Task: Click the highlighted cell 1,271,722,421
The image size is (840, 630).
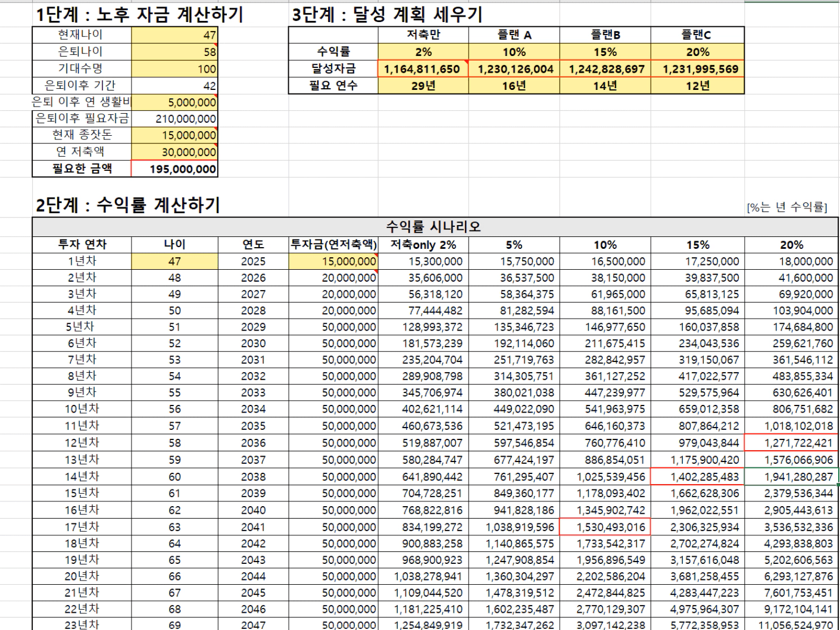Action: tap(792, 442)
